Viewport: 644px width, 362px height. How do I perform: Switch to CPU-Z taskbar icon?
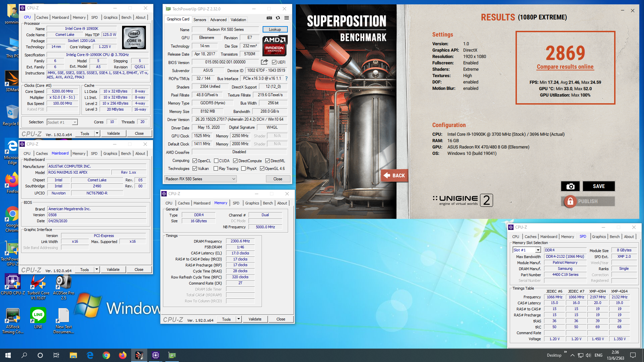coord(156,355)
